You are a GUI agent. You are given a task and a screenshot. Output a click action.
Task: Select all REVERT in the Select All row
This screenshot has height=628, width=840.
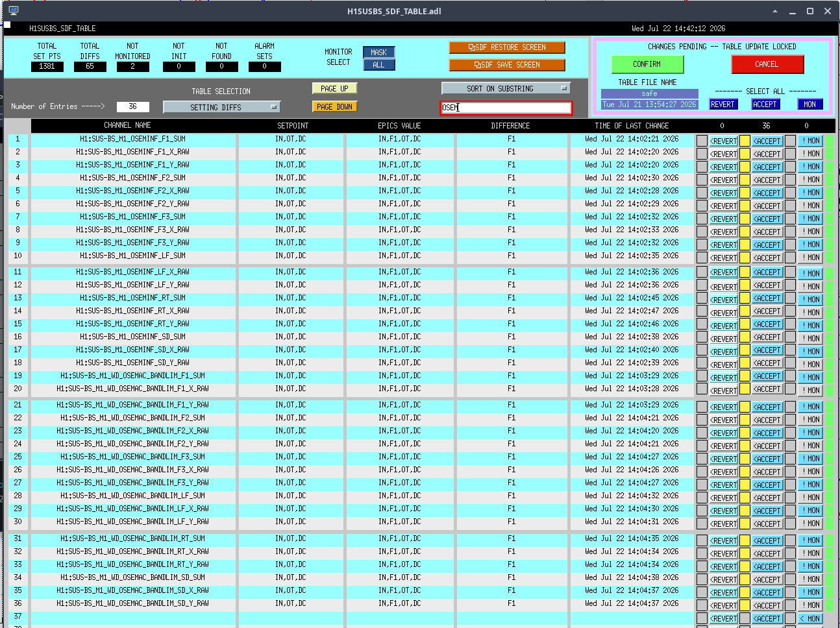[x=723, y=104]
